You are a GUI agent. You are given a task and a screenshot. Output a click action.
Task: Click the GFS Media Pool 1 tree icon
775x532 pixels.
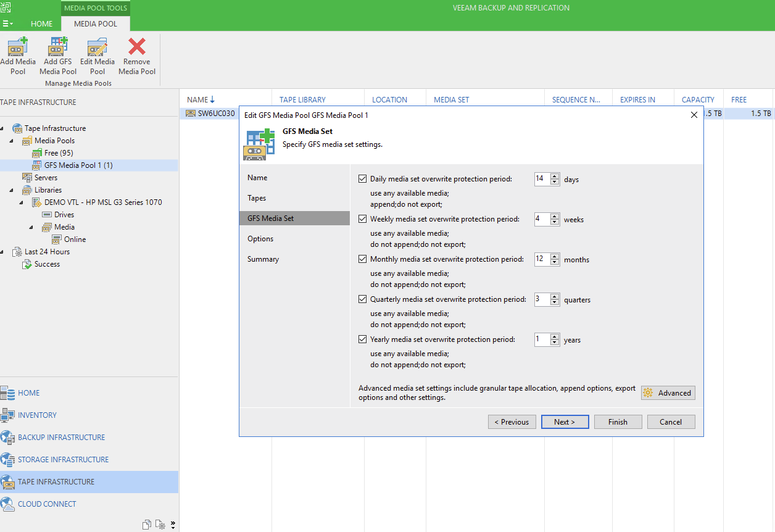point(37,165)
